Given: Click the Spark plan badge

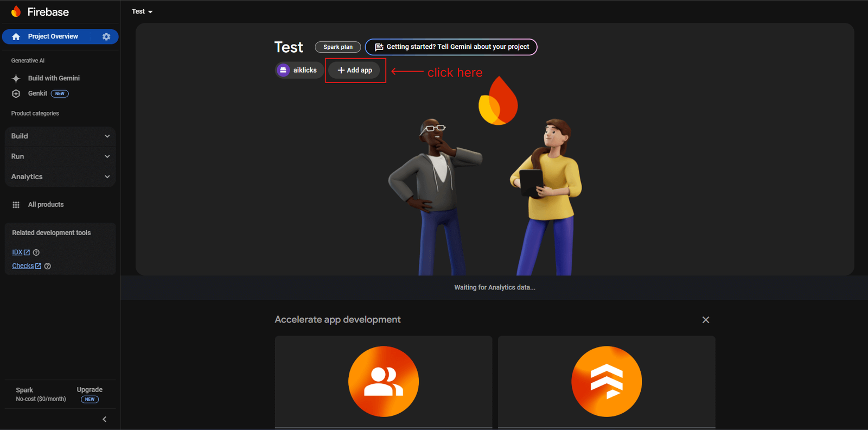Looking at the screenshot, I should tap(337, 47).
